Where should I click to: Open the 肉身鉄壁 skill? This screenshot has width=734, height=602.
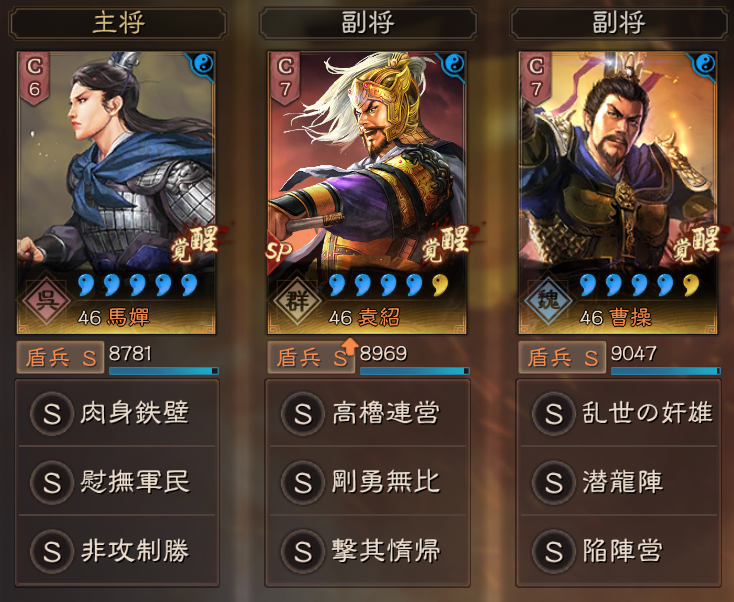[117, 413]
